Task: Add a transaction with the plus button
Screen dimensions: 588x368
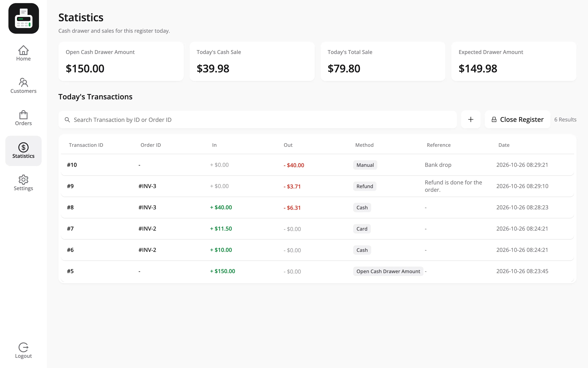Action: pos(471,120)
